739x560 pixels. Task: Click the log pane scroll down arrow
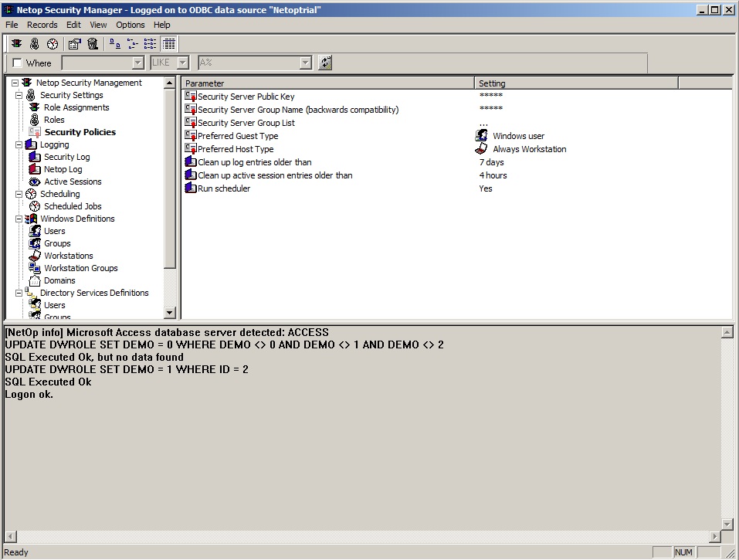tap(727, 524)
